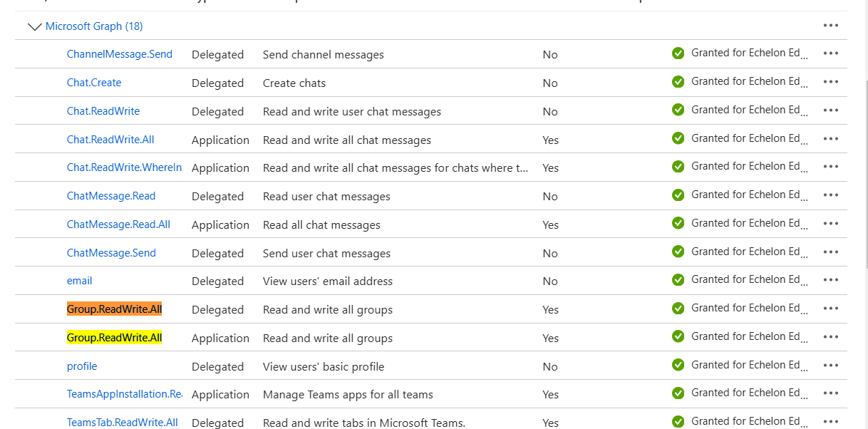
Task: Open the yellow-highlighted application Group.ReadWrite.All permission
Action: pos(114,336)
